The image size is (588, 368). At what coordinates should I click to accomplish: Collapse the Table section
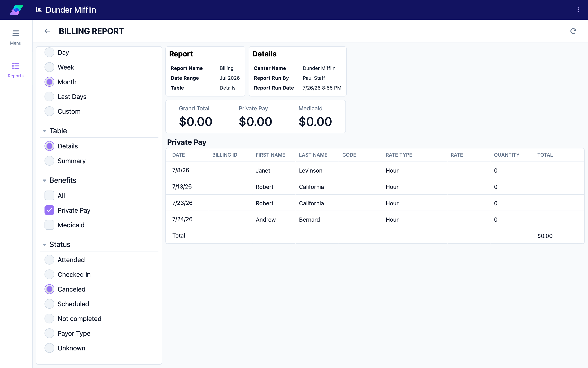pyautogui.click(x=45, y=131)
